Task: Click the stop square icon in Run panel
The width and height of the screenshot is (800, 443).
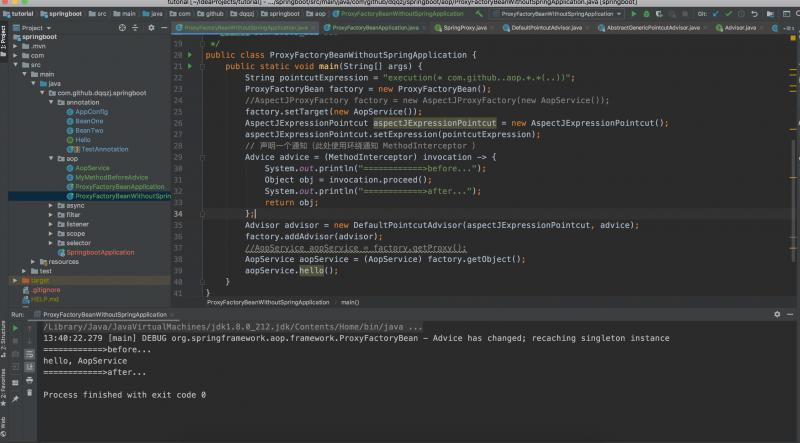Action: point(15,340)
